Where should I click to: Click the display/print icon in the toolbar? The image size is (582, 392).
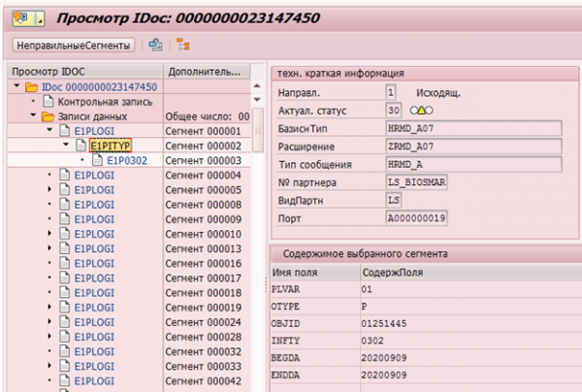[x=155, y=45]
